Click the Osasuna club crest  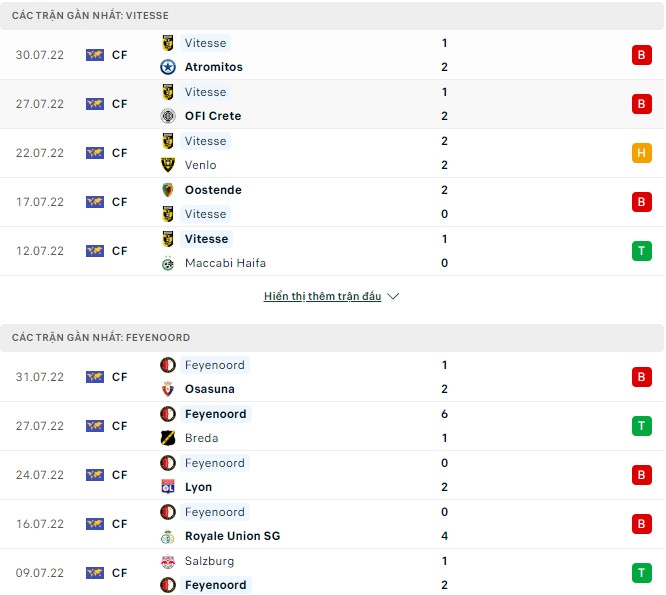pyautogui.click(x=168, y=389)
